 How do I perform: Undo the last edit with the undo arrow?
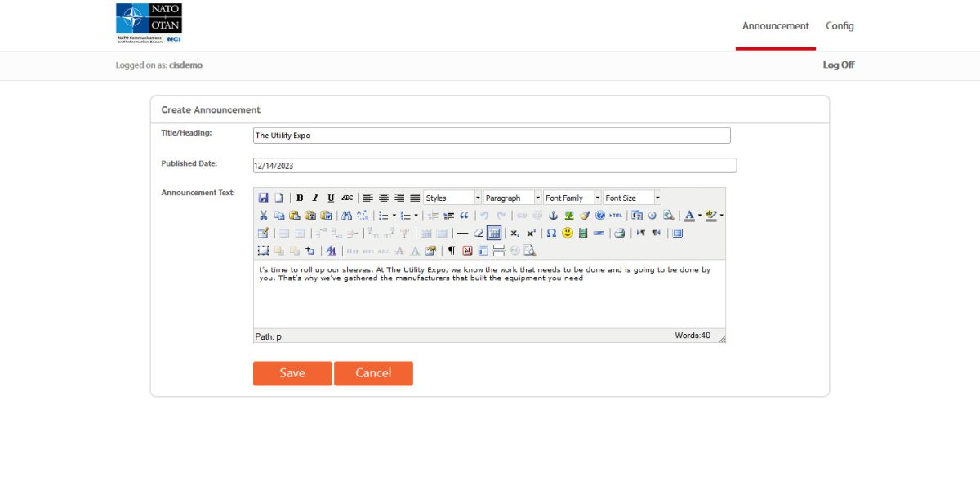click(483, 216)
